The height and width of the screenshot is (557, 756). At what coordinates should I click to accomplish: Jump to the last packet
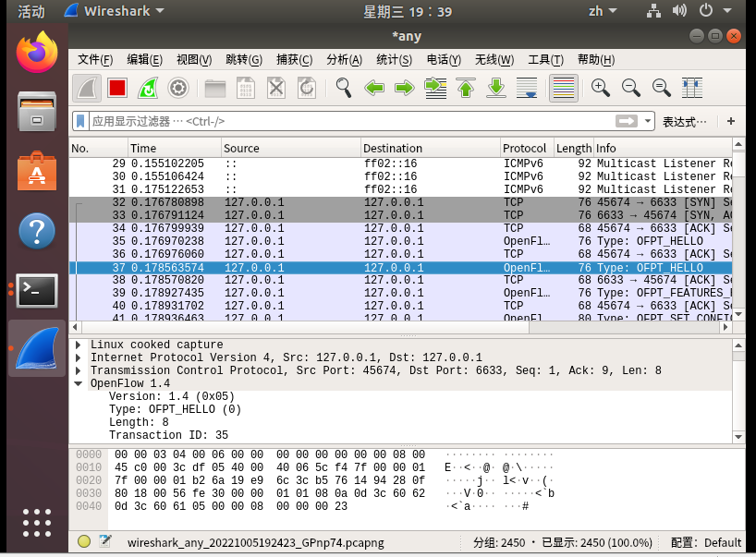pos(496,88)
